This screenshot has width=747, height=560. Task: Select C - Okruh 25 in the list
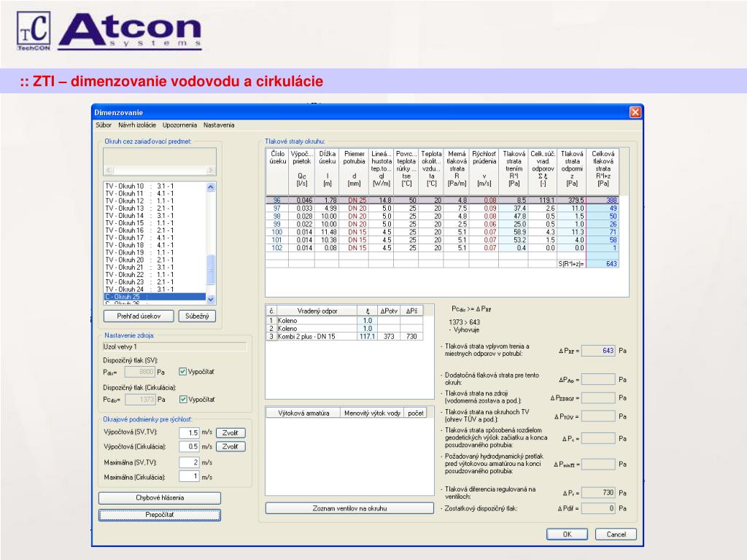pyautogui.click(x=139, y=297)
